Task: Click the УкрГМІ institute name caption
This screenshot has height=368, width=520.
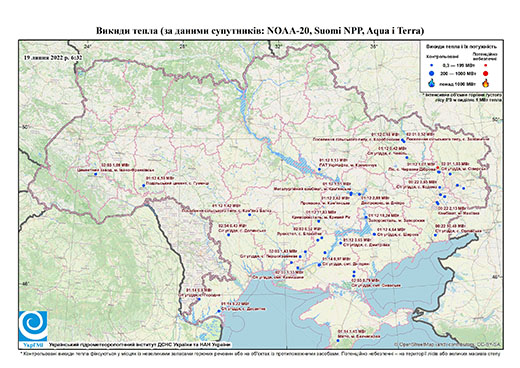Action: (x=140, y=344)
